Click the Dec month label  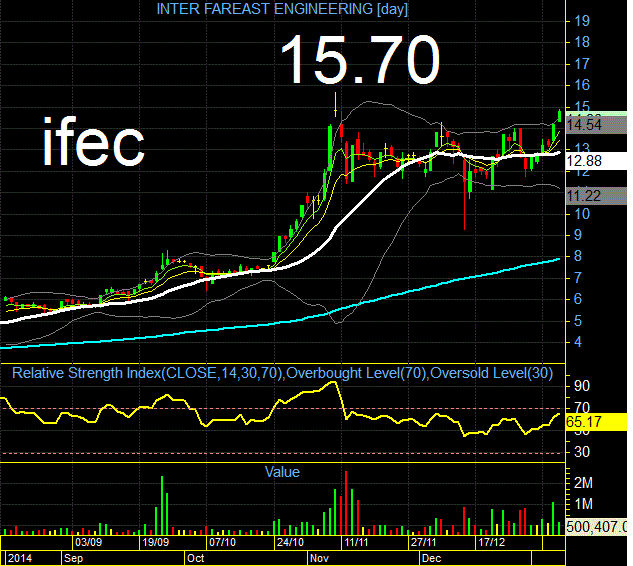(431, 558)
